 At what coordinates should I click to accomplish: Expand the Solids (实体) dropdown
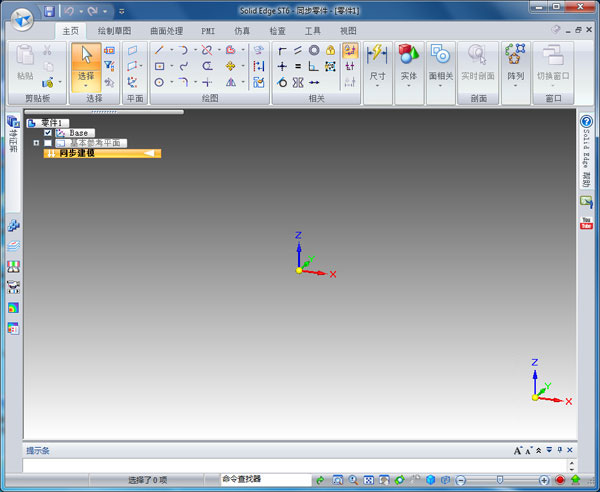pos(408,86)
